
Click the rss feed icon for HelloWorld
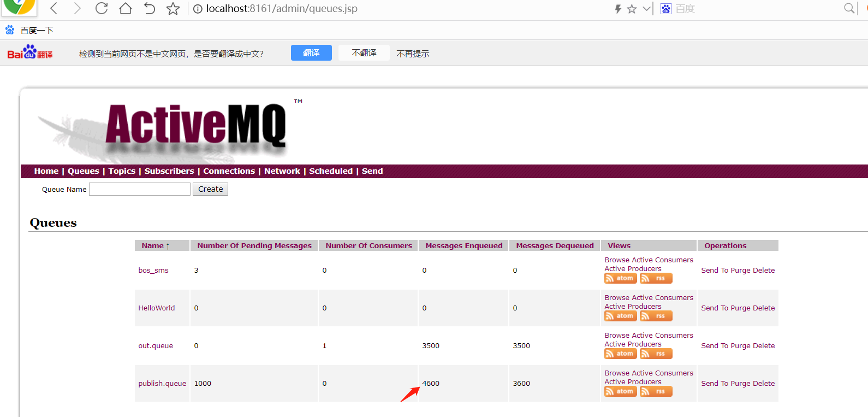tap(656, 316)
